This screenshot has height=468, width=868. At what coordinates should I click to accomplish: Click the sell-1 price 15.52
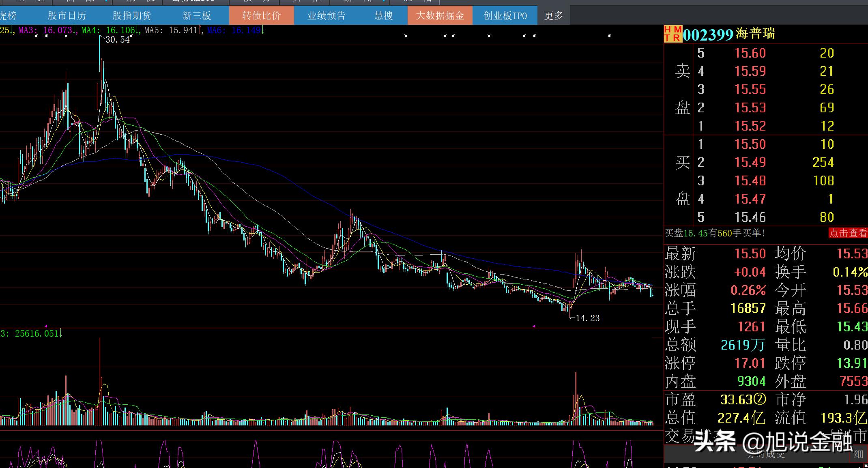(x=750, y=126)
